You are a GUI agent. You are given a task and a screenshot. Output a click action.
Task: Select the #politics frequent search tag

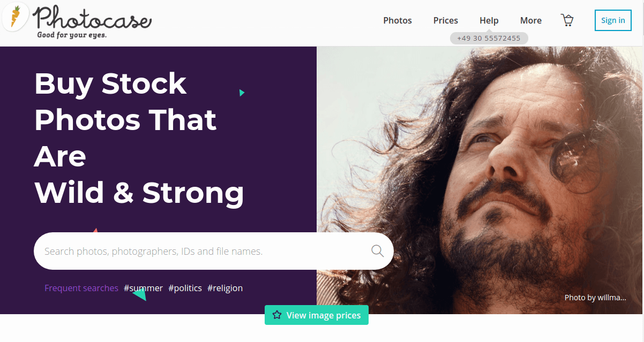[185, 288]
